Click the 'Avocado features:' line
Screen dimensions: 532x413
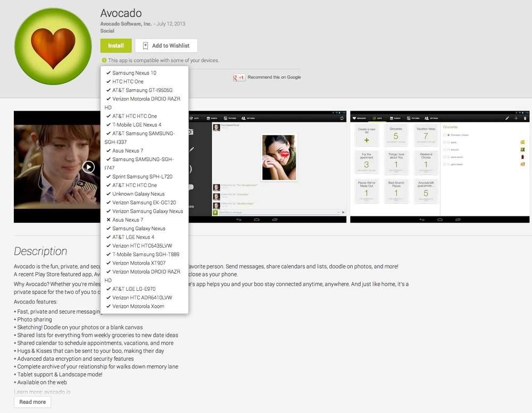point(36,302)
